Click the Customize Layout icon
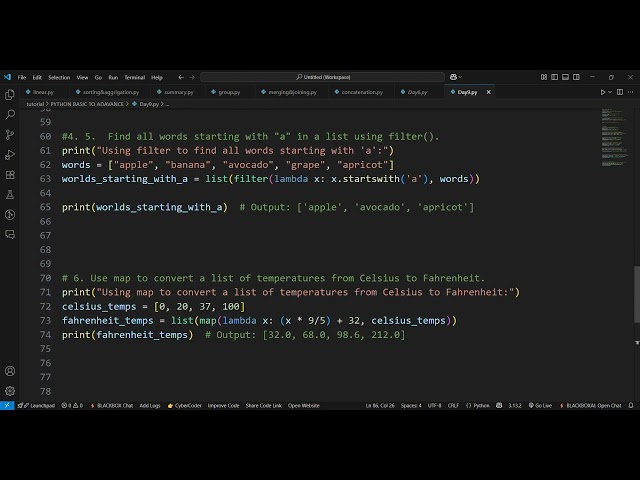640x480 pixels. point(544,77)
